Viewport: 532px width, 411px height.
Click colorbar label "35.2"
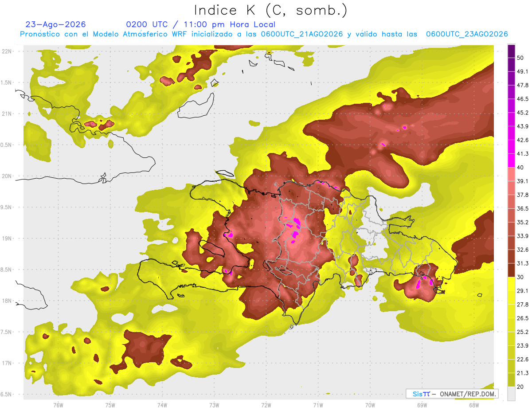click(x=523, y=222)
